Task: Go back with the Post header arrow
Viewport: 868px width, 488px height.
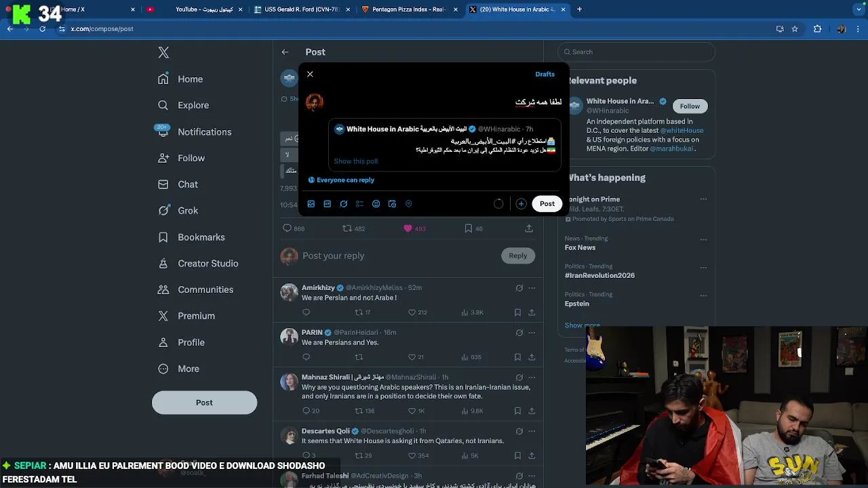Action: point(285,52)
